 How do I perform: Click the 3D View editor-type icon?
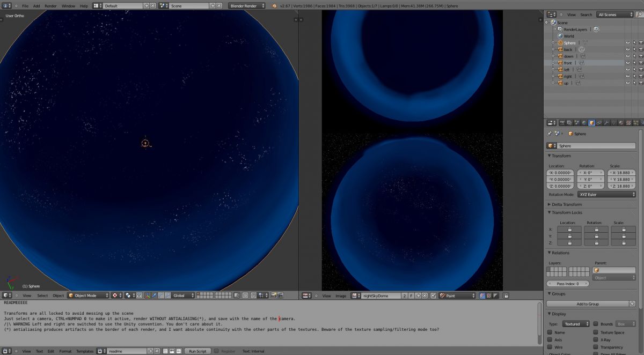[6, 295]
